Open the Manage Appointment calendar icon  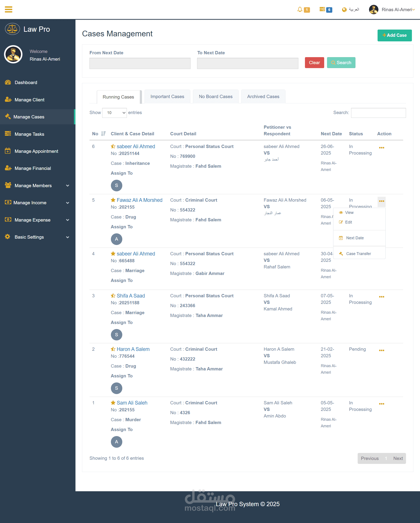tap(8, 151)
